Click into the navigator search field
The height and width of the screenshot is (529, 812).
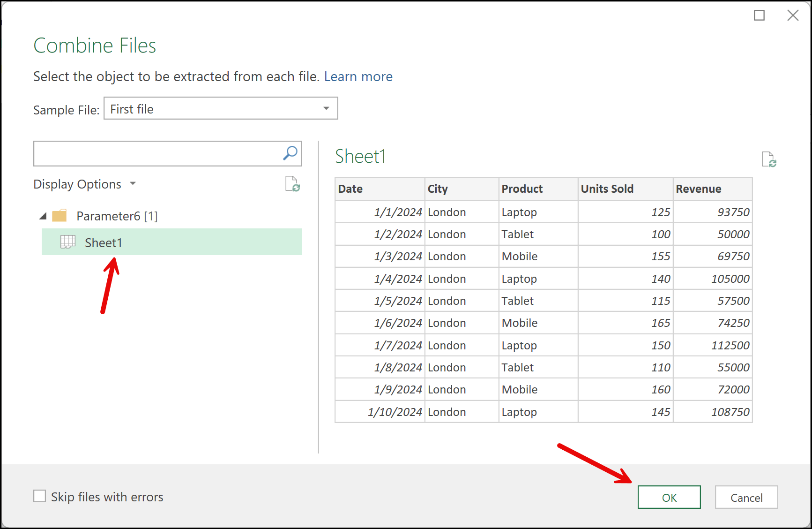coord(157,154)
